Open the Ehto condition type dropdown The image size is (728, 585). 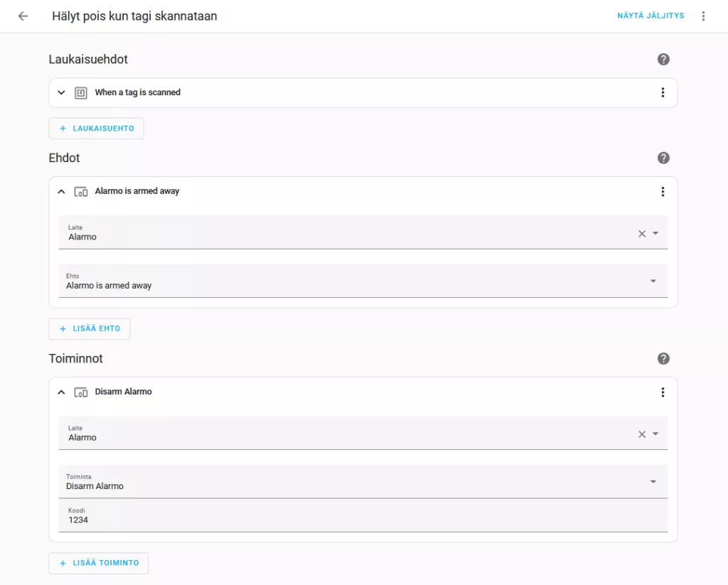click(x=653, y=281)
